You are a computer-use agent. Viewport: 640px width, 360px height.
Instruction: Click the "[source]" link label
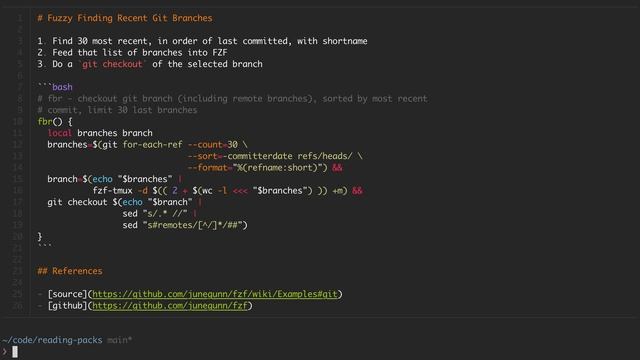[67, 294]
